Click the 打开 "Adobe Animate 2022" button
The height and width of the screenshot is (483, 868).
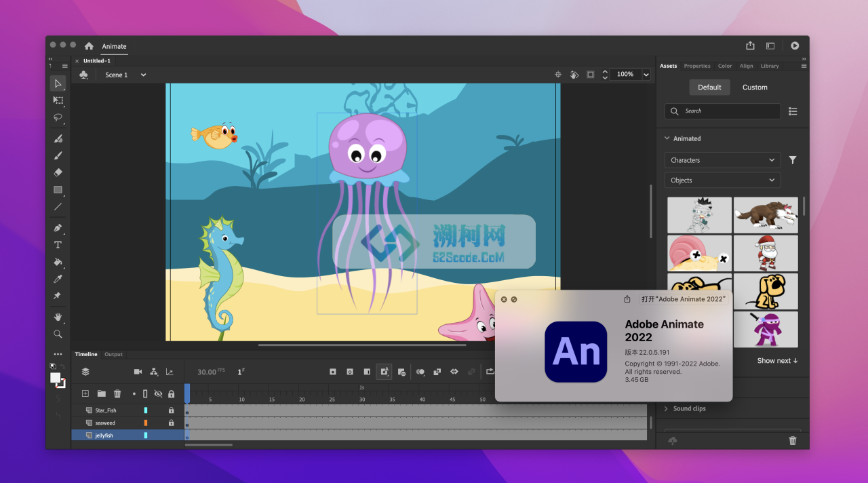(684, 299)
